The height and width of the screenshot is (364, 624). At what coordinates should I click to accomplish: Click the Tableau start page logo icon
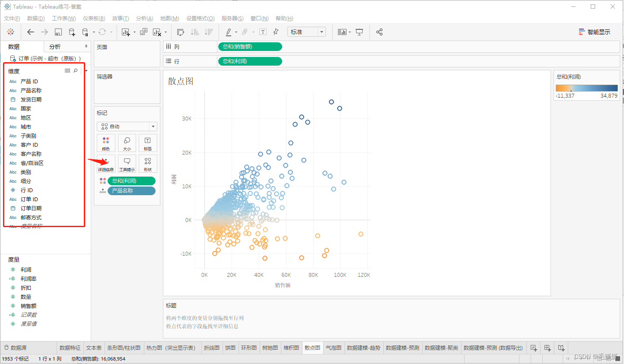[11, 32]
